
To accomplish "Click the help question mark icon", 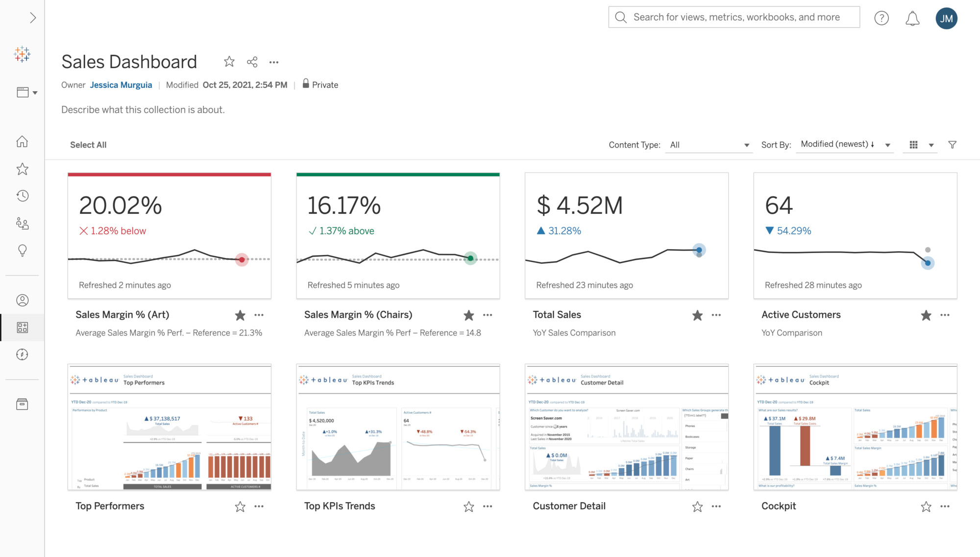I will click(881, 19).
